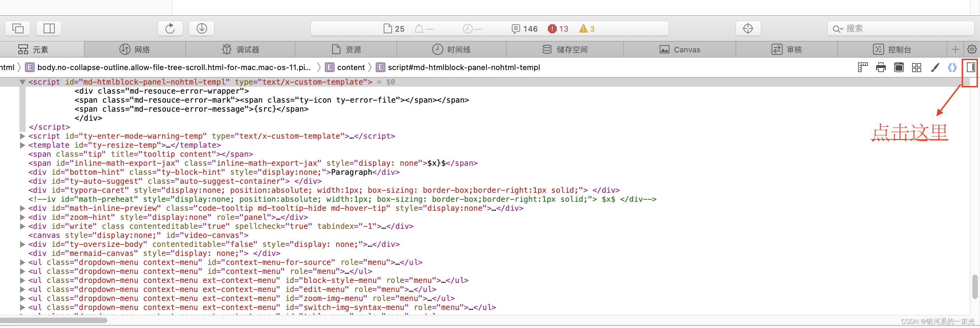Select the bottom-hint div line
Screen dimensions: 980x328
click(x=214, y=172)
